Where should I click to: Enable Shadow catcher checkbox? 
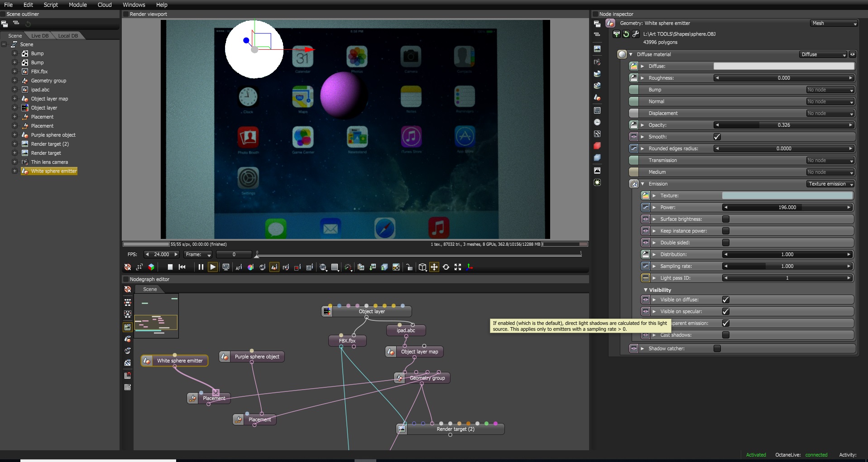pos(717,348)
